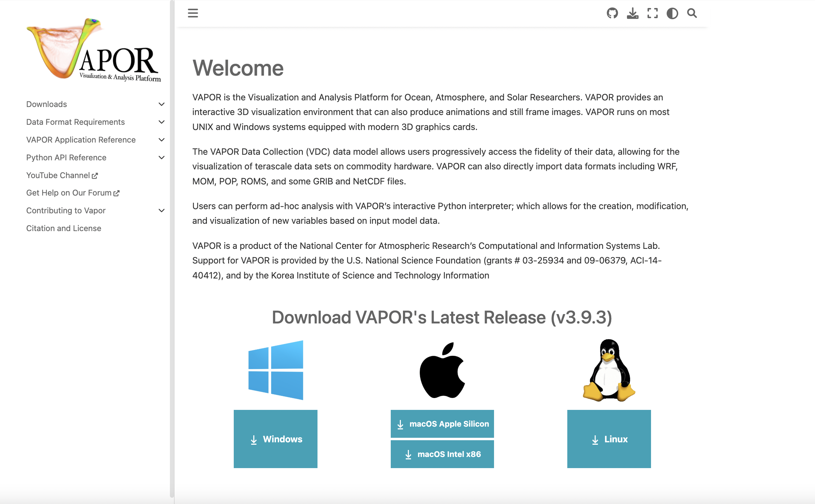
Task: Click the VAPOR logo image
Action: coord(94,49)
